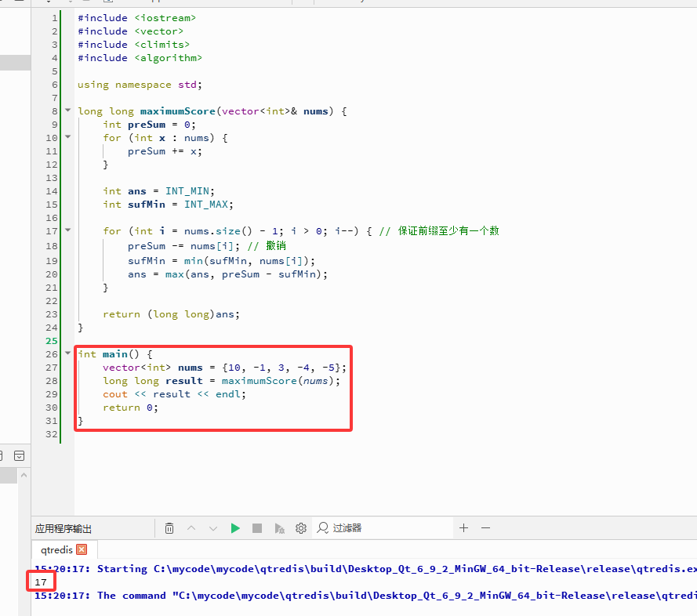Image resolution: width=697 pixels, height=616 pixels.
Task: Select the qtredis output tab
Action: pyautogui.click(x=56, y=550)
